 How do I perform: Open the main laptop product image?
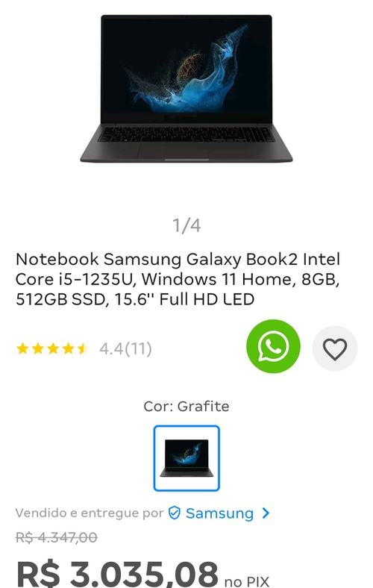coord(186,89)
